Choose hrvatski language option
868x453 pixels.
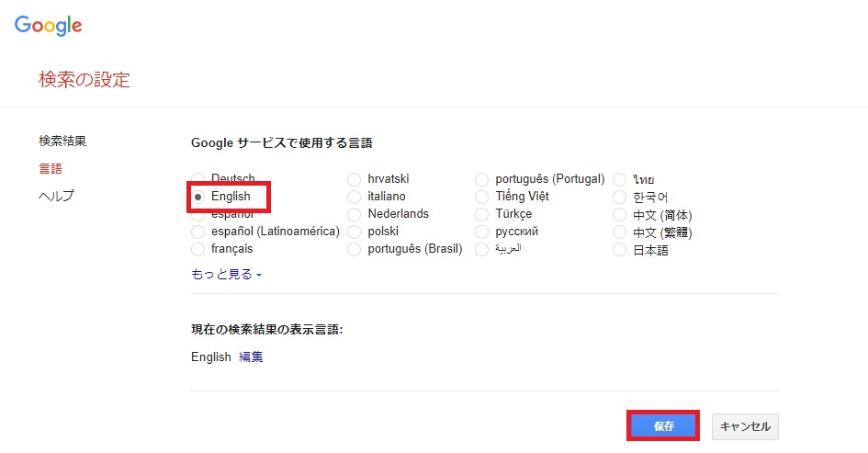(x=355, y=179)
